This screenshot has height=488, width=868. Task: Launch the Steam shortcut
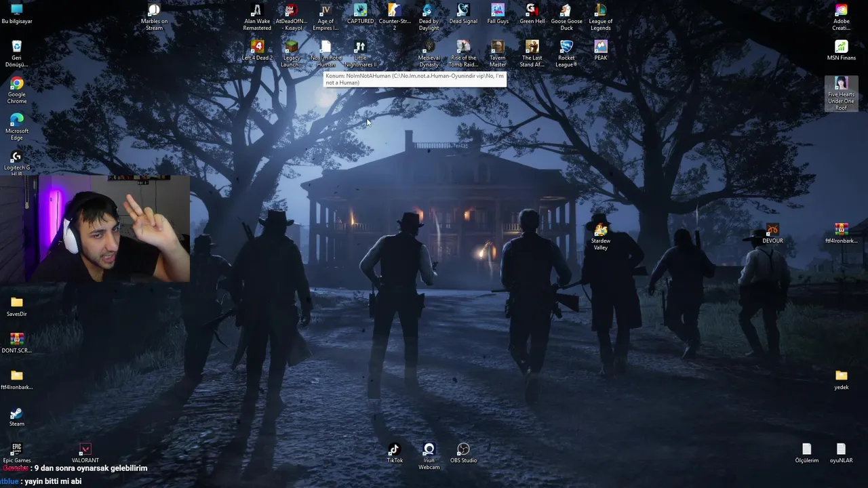pyautogui.click(x=16, y=416)
